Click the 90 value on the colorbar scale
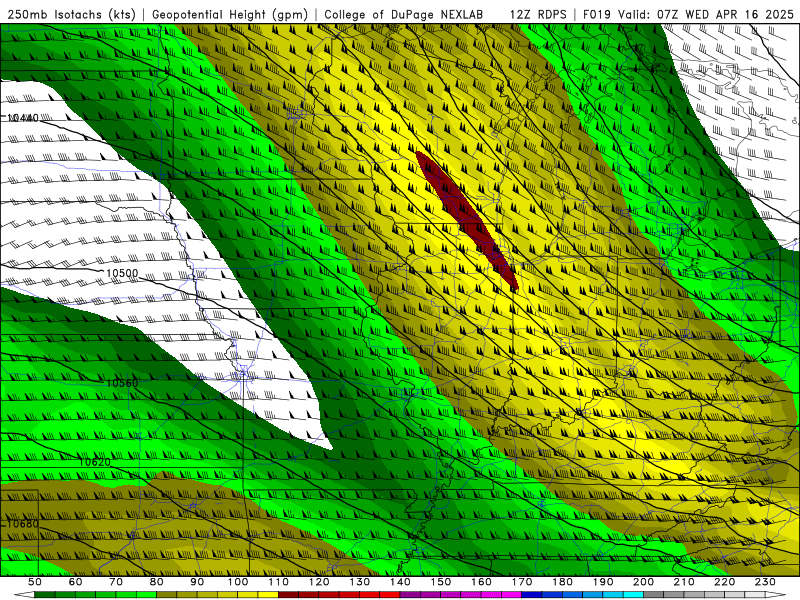Viewport: 800px width, 600px height. point(197,582)
